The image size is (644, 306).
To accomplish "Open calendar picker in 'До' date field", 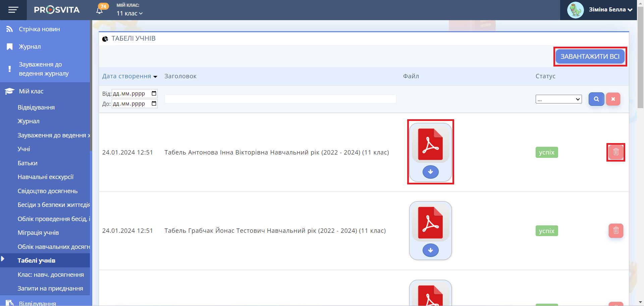I will [154, 103].
